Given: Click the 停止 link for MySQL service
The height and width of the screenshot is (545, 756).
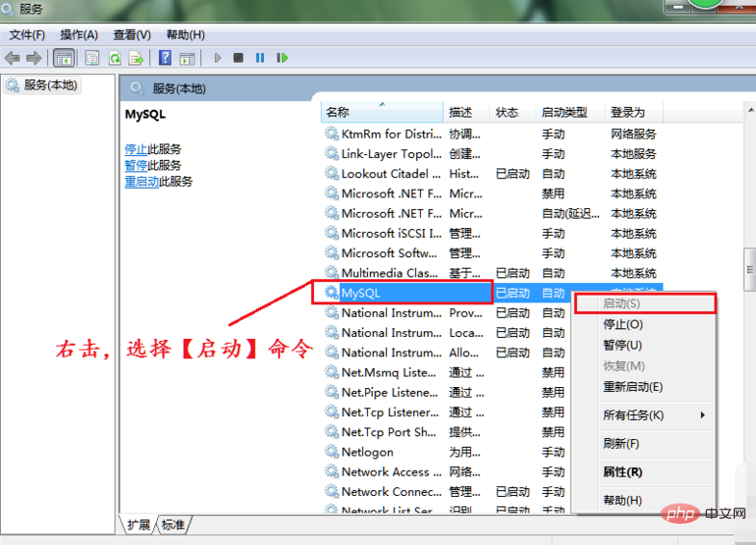Looking at the screenshot, I should coord(136,149).
